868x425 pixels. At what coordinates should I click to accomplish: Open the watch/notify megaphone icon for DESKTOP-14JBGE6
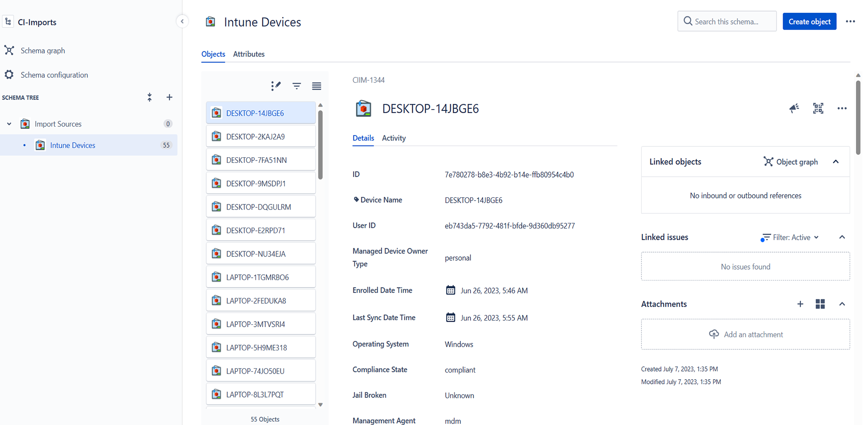click(794, 108)
